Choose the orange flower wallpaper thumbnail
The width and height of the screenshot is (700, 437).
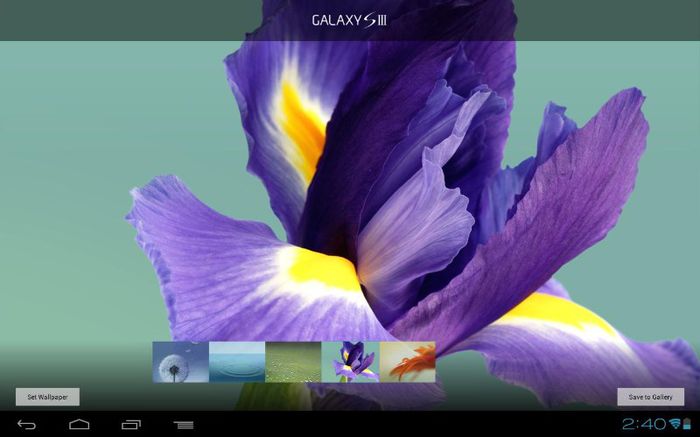(407, 361)
